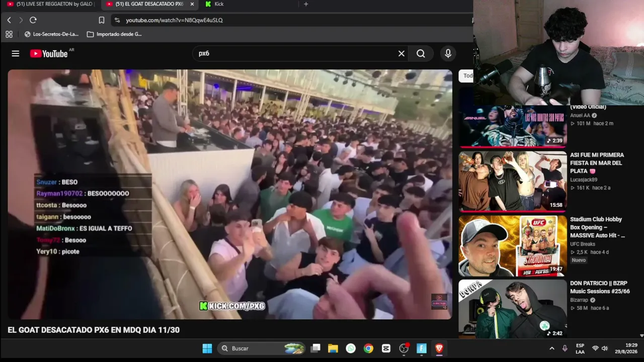Screen dimensions: 644x362
Task: Click the tray microphone indicator
Action: click(x=565, y=348)
